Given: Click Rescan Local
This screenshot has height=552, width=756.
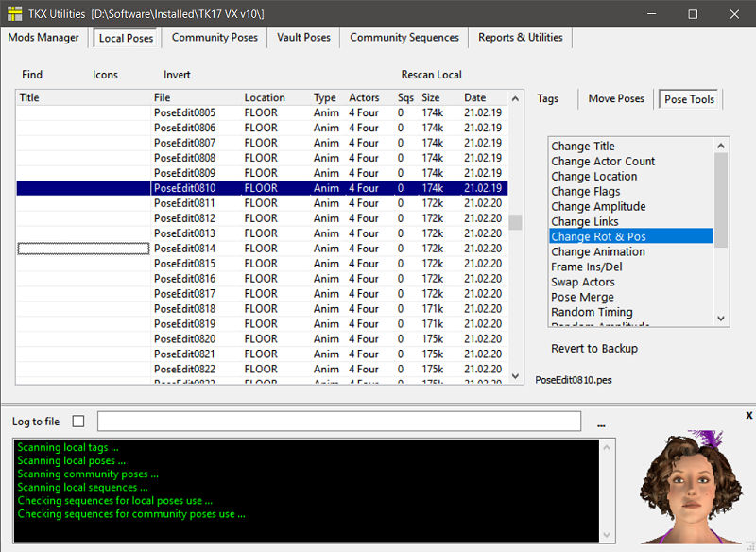Looking at the screenshot, I should pyautogui.click(x=432, y=75).
